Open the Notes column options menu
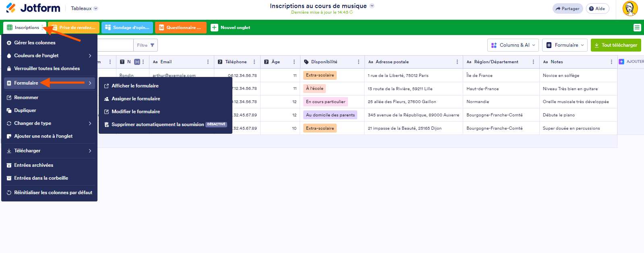Image resolution: width=644 pixels, height=253 pixels. (611, 62)
